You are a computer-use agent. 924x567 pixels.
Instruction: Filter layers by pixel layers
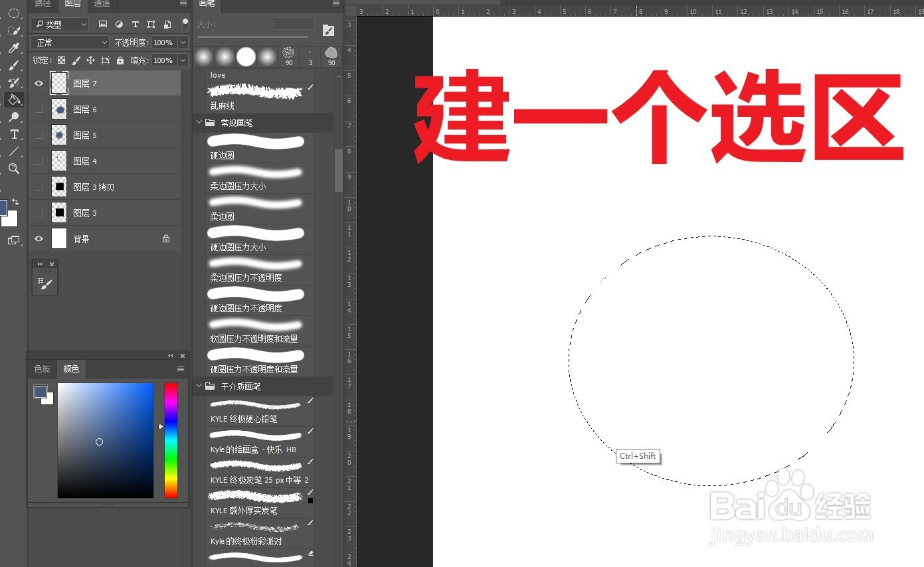coord(103,24)
